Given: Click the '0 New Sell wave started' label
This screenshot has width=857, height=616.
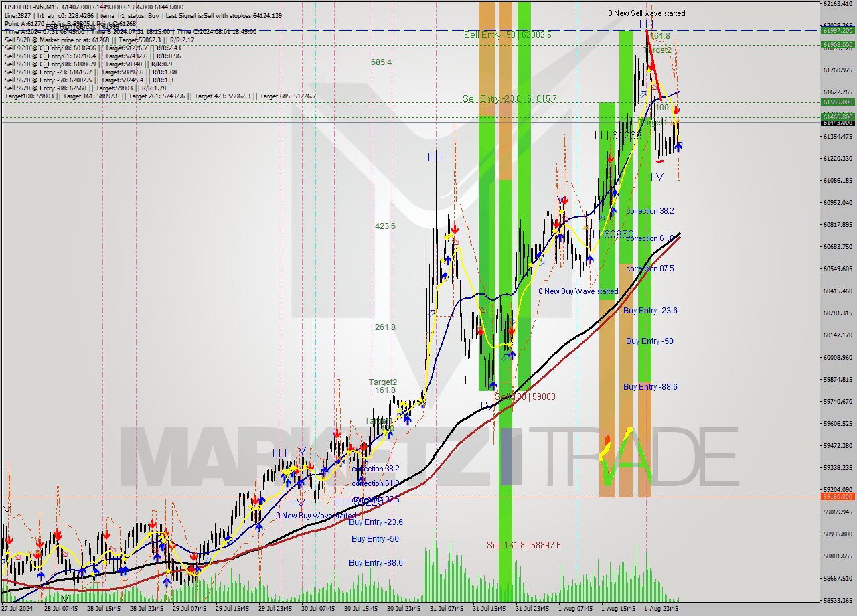Looking at the screenshot, I should point(646,13).
